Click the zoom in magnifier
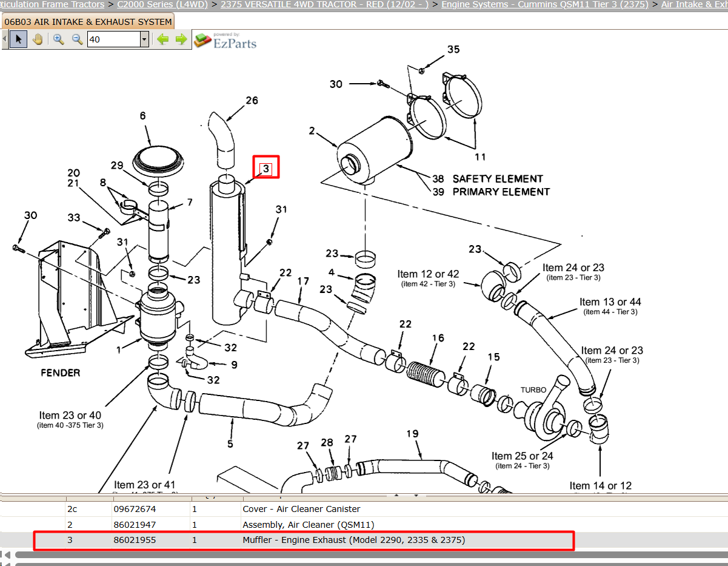This screenshot has width=728, height=566. tap(58, 39)
